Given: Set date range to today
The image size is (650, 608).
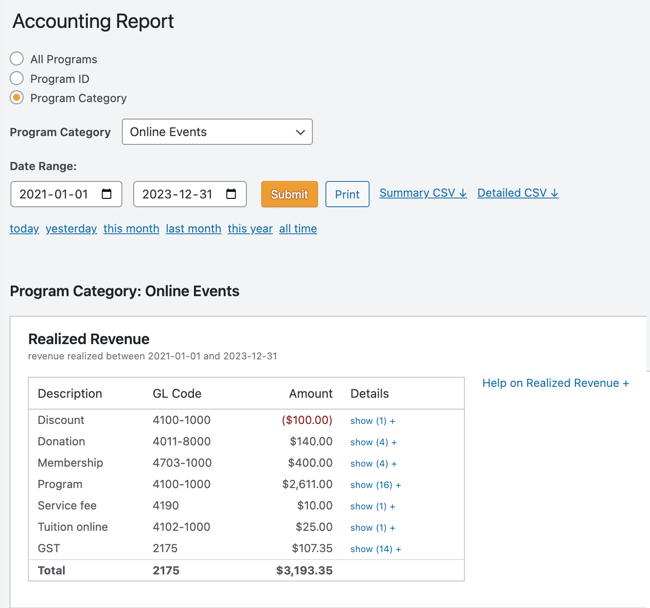Looking at the screenshot, I should pos(24,229).
